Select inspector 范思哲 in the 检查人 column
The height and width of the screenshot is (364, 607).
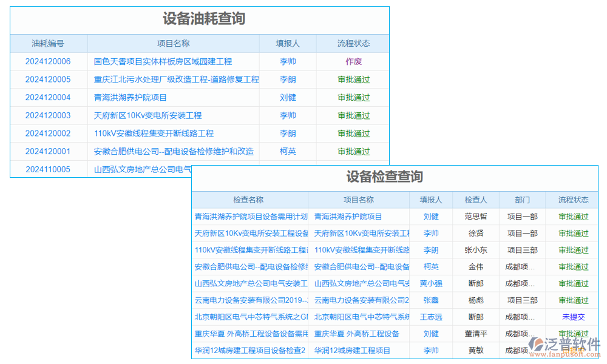point(476,216)
